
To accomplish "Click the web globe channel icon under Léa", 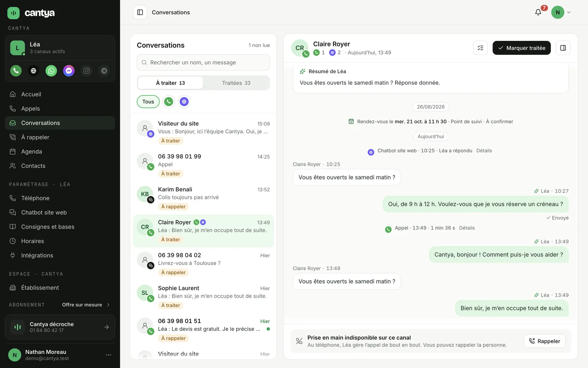I will coord(33,71).
